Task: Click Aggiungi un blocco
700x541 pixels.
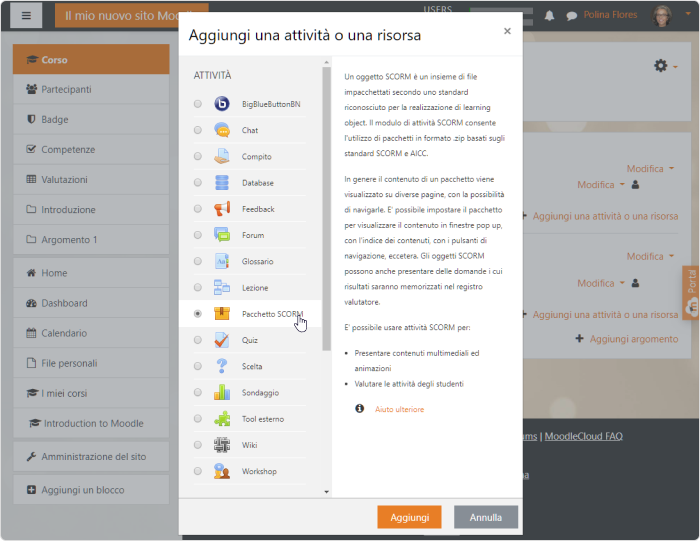Action: pos(91,490)
